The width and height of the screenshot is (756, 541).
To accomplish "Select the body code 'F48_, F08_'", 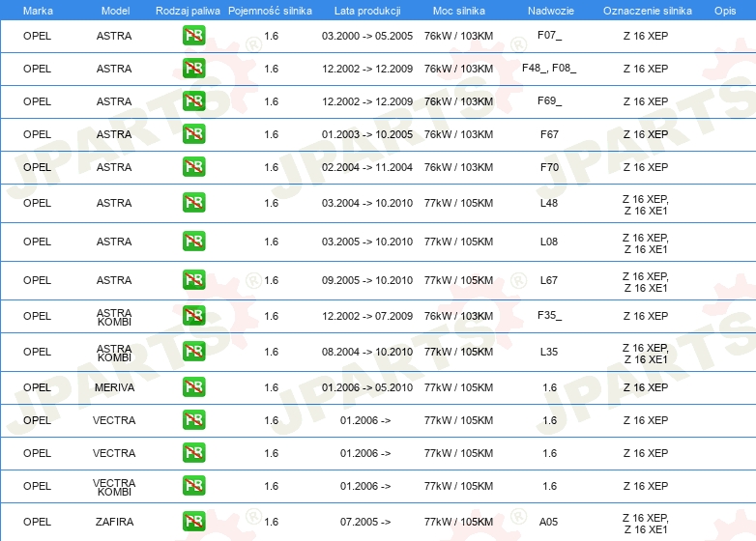I will tap(549, 68).
